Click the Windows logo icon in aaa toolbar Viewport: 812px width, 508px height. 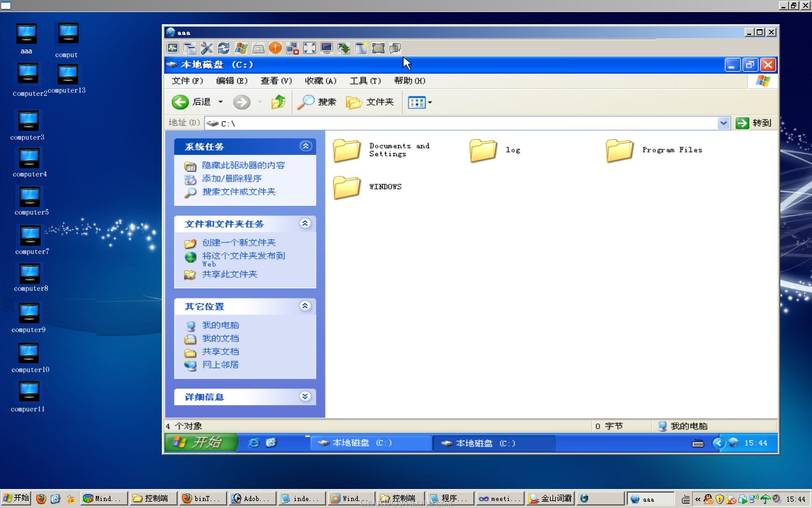(x=240, y=48)
